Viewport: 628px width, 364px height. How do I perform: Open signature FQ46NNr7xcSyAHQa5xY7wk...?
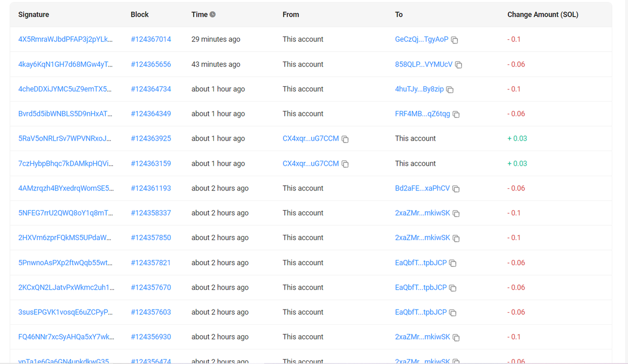point(65,337)
